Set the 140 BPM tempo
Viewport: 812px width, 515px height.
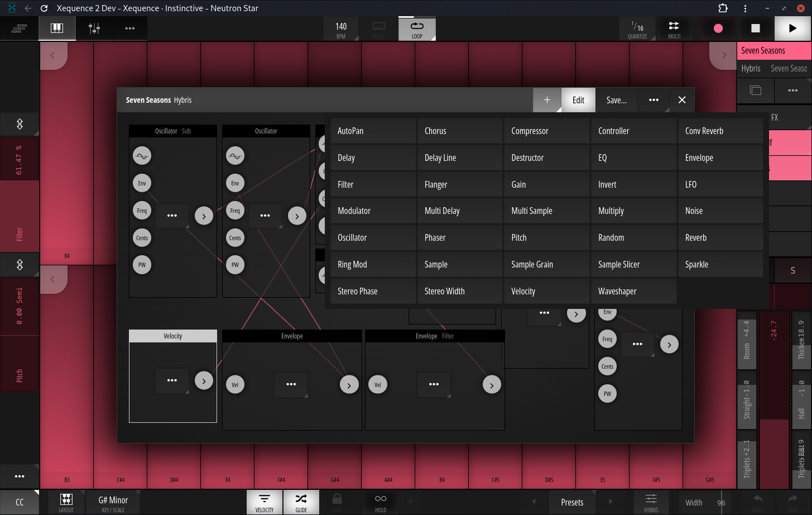[x=341, y=29]
